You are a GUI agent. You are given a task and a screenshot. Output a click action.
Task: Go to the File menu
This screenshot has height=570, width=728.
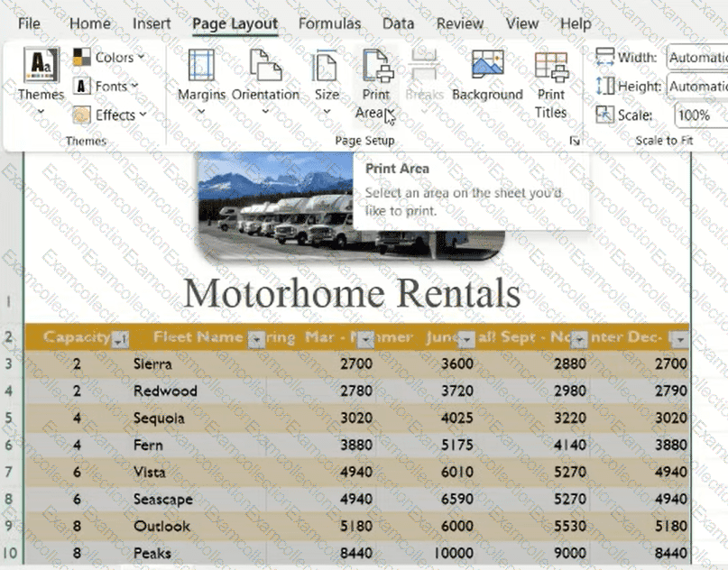point(29,23)
